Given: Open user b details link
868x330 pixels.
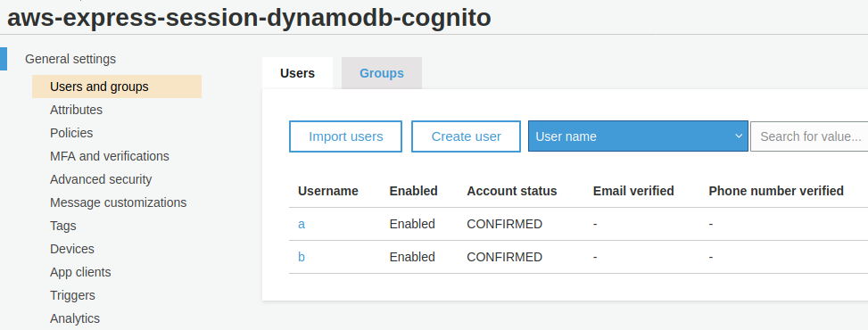Looking at the screenshot, I should click(x=302, y=257).
